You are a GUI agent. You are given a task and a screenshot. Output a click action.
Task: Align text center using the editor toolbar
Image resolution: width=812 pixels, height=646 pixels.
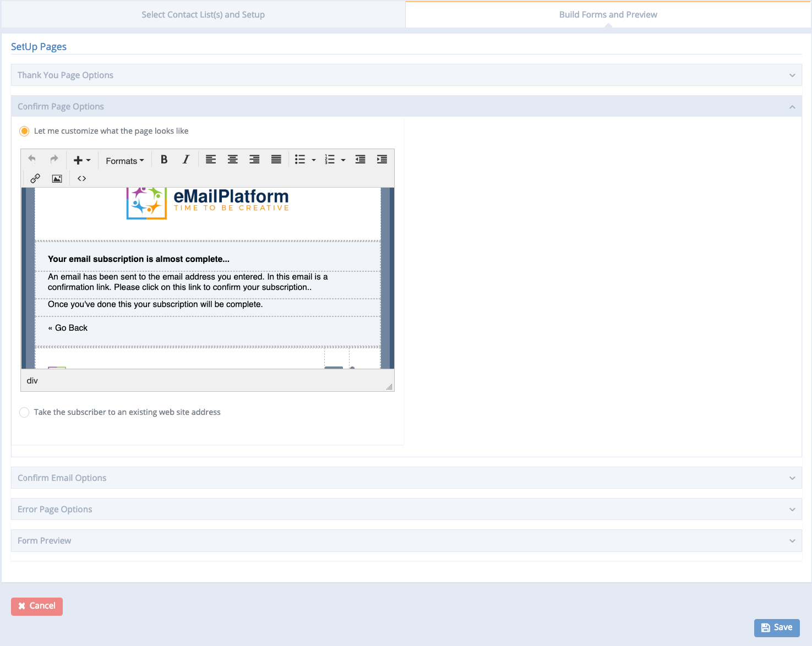tap(232, 159)
